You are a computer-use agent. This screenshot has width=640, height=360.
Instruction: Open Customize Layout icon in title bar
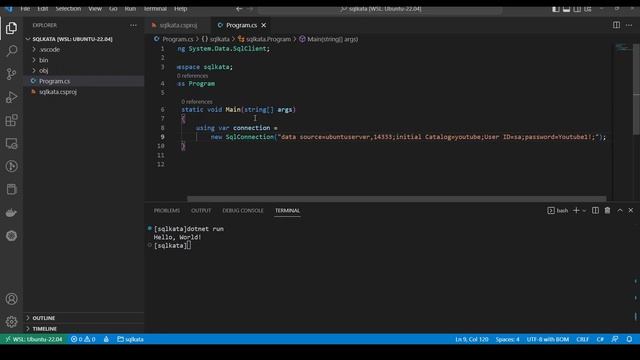pos(588,9)
